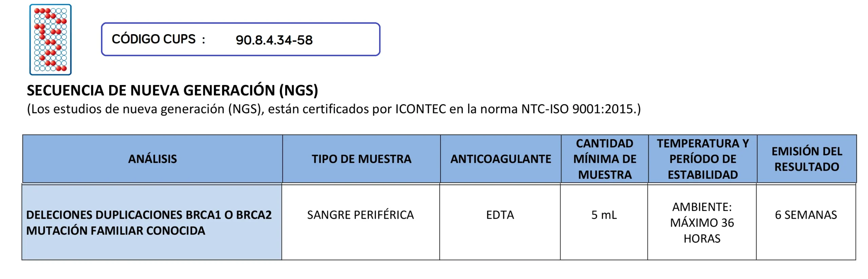Click the ANTICOAGULANTE column header
Viewport: 868px width, 279px height.
tap(500, 159)
